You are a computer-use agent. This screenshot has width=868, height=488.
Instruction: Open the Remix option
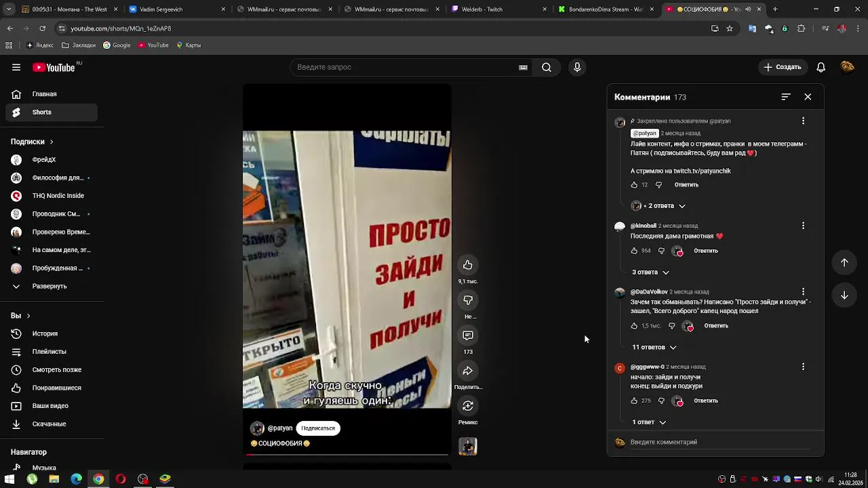pyautogui.click(x=468, y=406)
